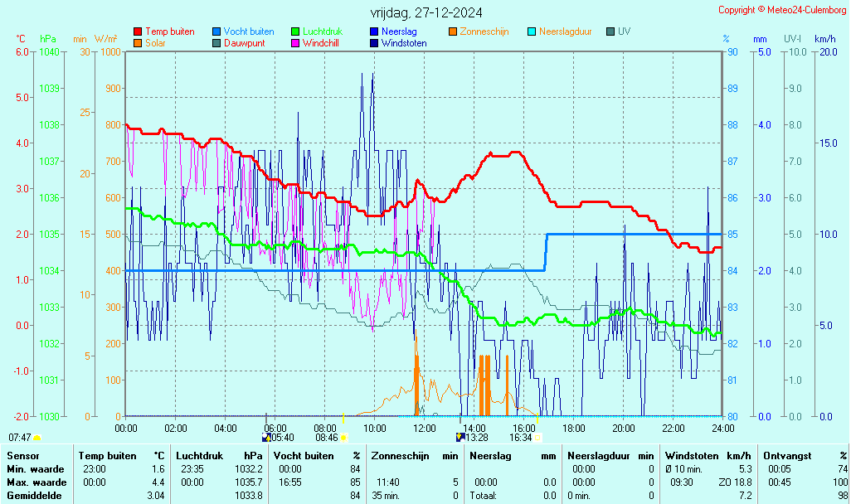Click the 12:00 time axis marker
Screen dimensions: 851x504
pos(425,428)
